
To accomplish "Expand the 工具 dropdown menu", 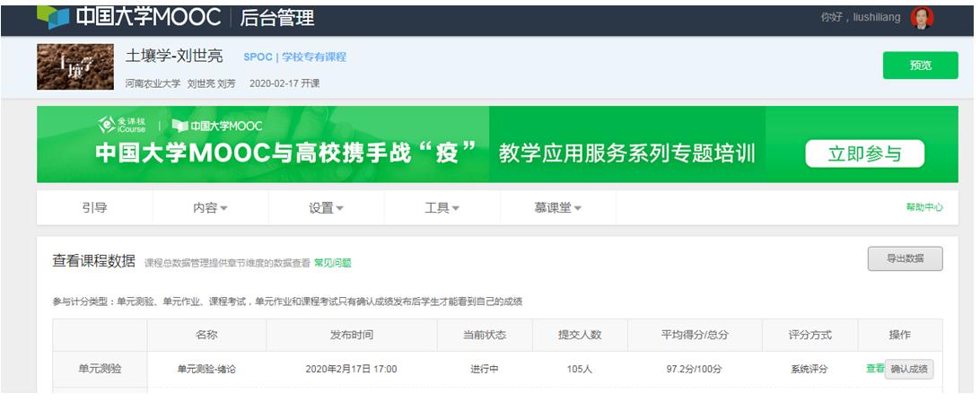I will pyautogui.click(x=442, y=207).
